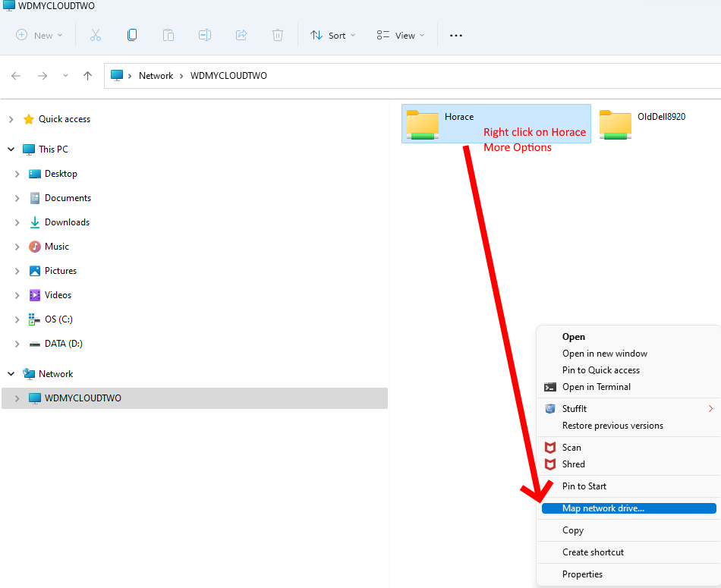
Task: Click the Downloads arrow icon in sidebar
Action: [x=34, y=222]
